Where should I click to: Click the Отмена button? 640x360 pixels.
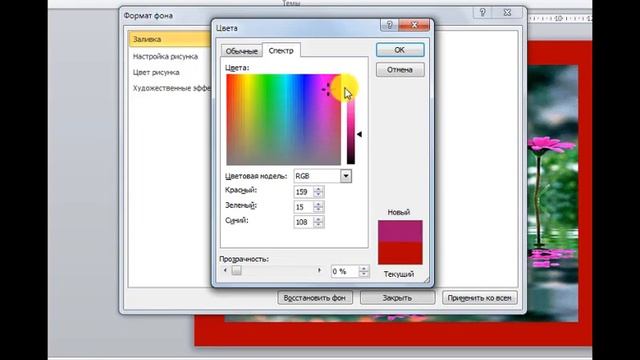click(x=400, y=70)
